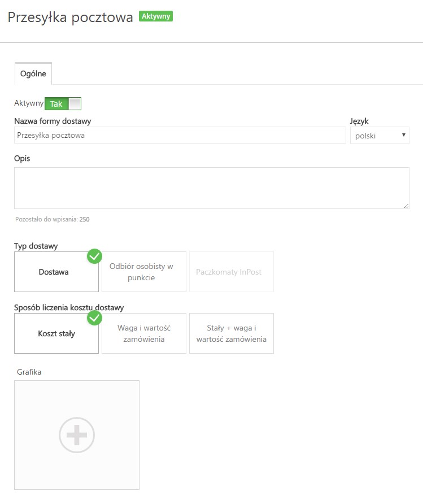Open the Język polski dropdown
Screen dimensions: 423x504
point(380,135)
